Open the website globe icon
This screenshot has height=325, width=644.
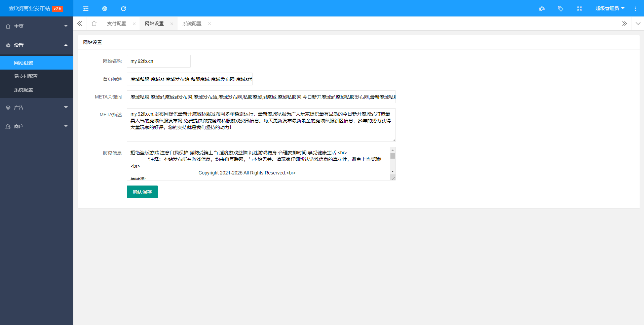[105, 9]
